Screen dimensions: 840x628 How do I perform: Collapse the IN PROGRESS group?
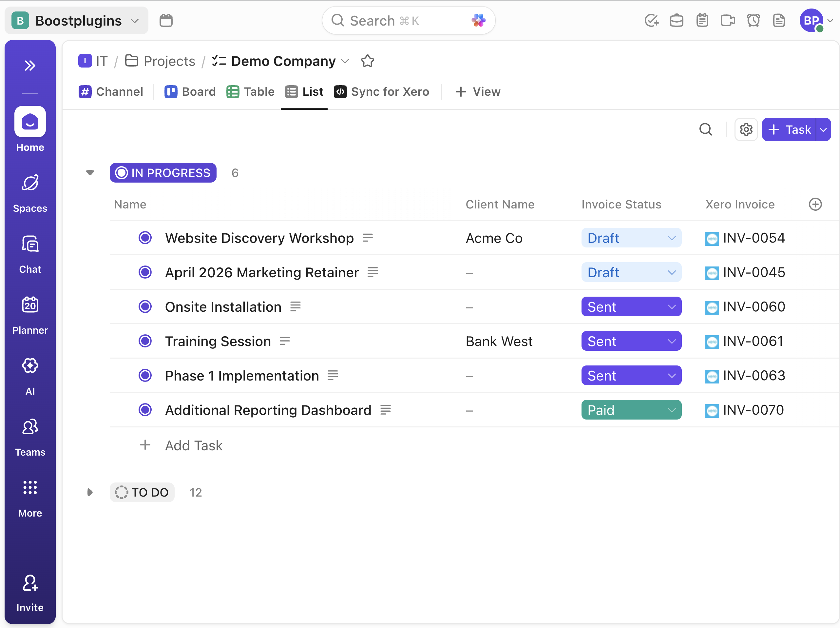coord(90,173)
